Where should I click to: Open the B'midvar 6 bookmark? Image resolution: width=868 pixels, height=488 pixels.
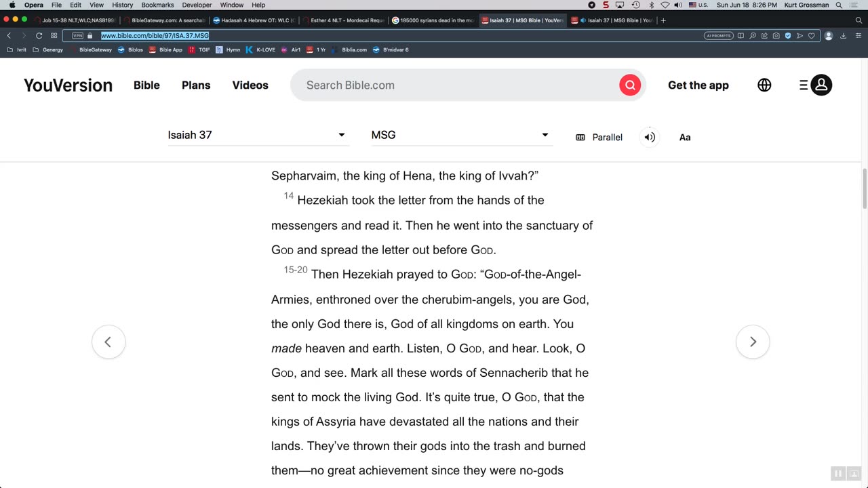pos(391,49)
